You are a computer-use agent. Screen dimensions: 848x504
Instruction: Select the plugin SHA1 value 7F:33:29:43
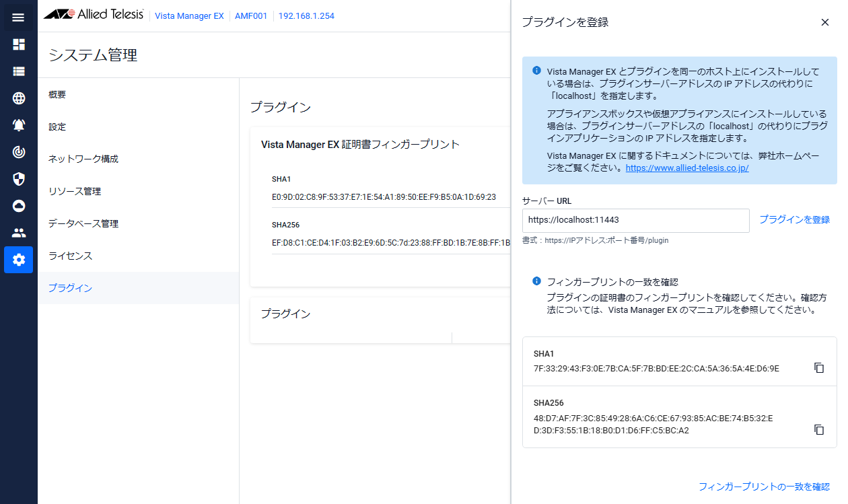(x=656, y=368)
